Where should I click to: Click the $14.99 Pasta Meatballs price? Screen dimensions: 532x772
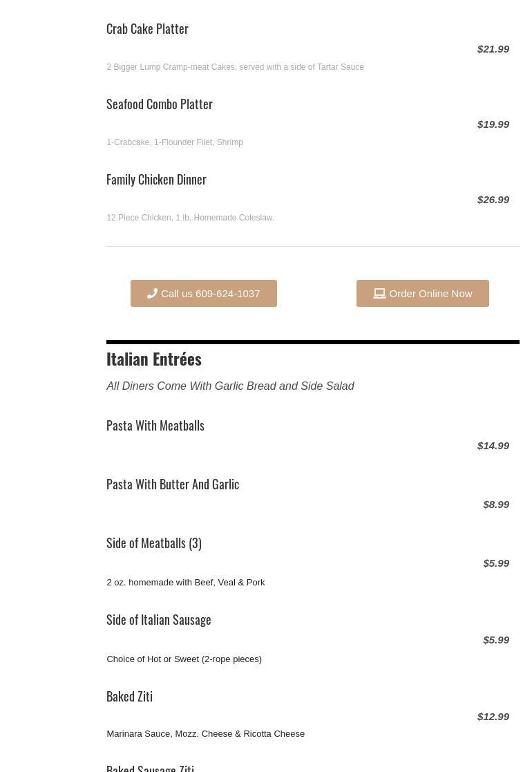click(493, 446)
